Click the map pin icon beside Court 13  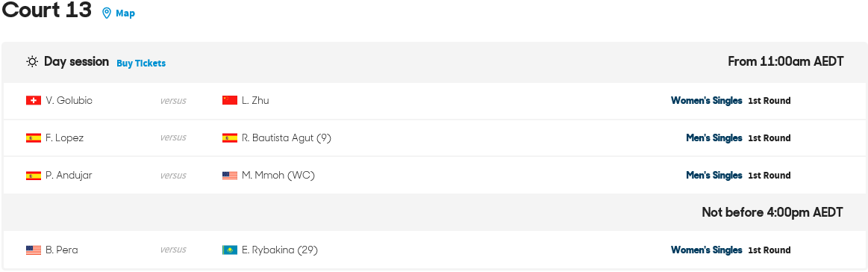point(107,13)
